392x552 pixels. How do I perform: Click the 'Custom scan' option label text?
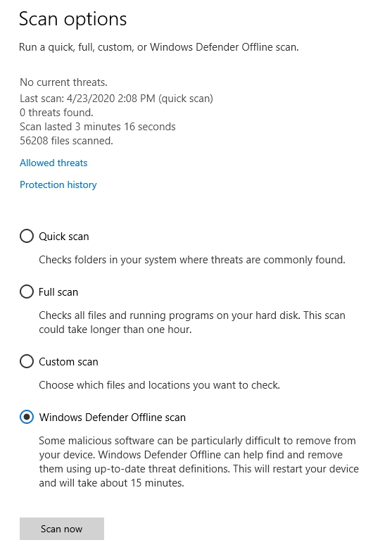pyautogui.click(x=69, y=362)
